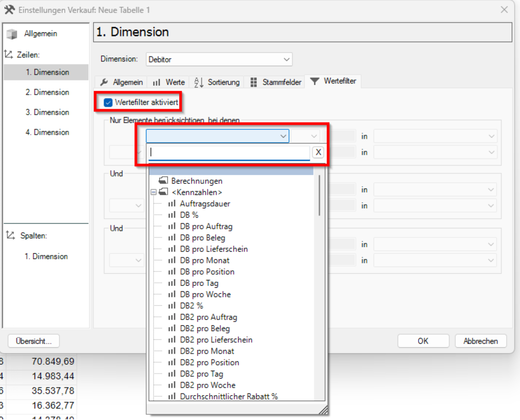Clear the search field with X button
This screenshot has height=420, width=520.
click(x=318, y=152)
